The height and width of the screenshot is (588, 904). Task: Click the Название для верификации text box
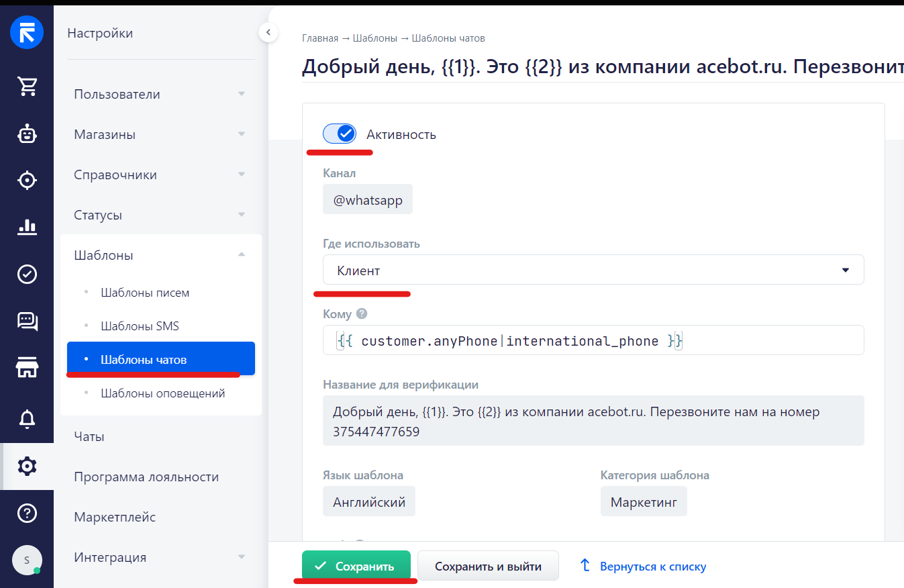pyautogui.click(x=593, y=421)
